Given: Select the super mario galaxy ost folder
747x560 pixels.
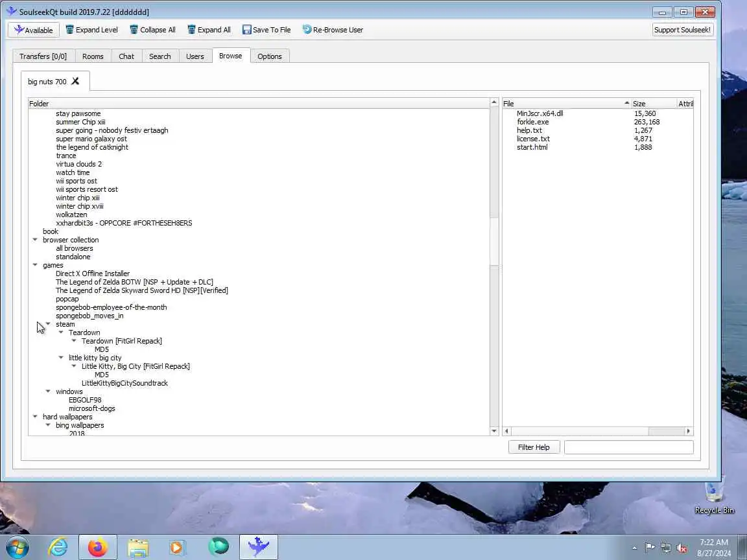Looking at the screenshot, I should 91,139.
